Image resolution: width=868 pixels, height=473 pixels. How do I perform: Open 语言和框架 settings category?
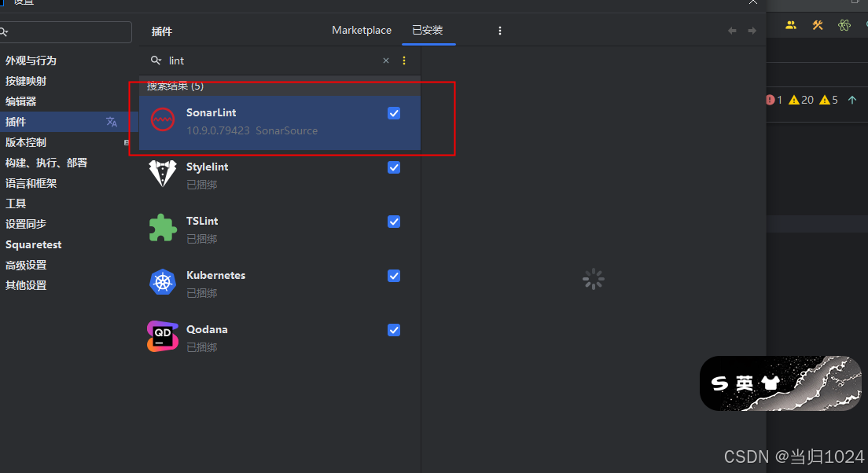coord(31,184)
